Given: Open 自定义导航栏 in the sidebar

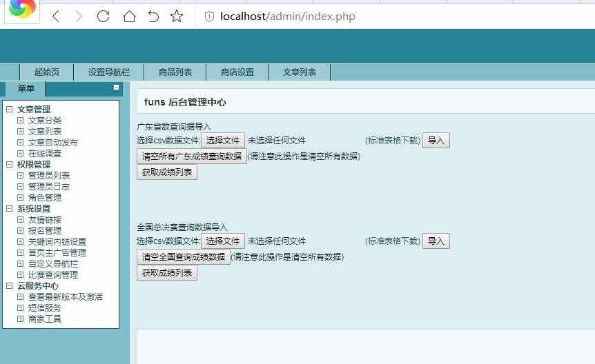Looking at the screenshot, I should point(53,264).
